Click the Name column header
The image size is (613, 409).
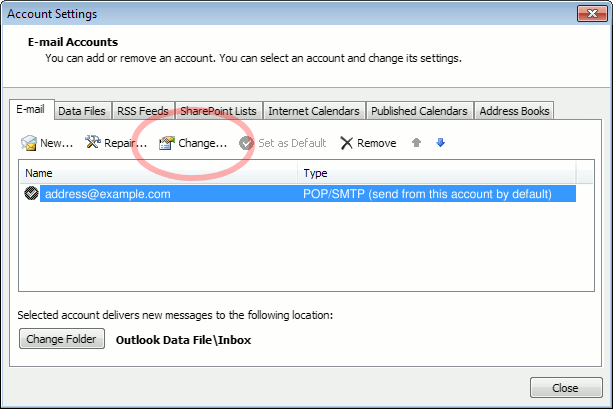pos(160,173)
